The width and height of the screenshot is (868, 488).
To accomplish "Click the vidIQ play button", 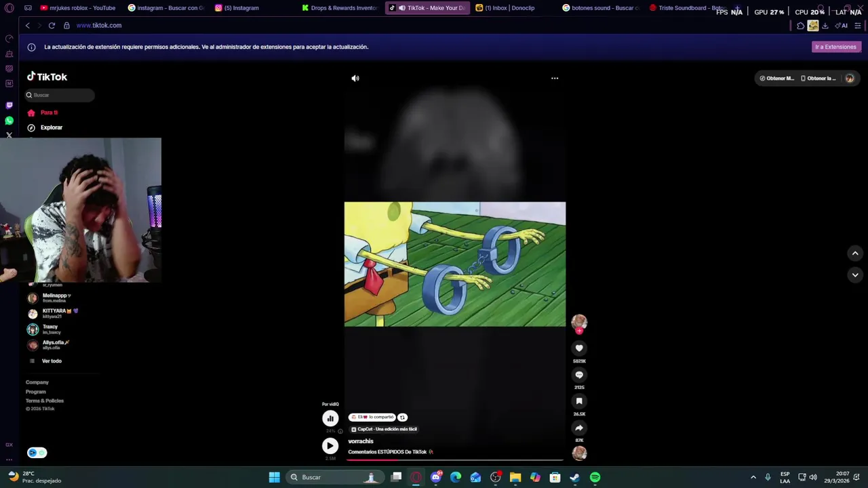I will pos(330,445).
